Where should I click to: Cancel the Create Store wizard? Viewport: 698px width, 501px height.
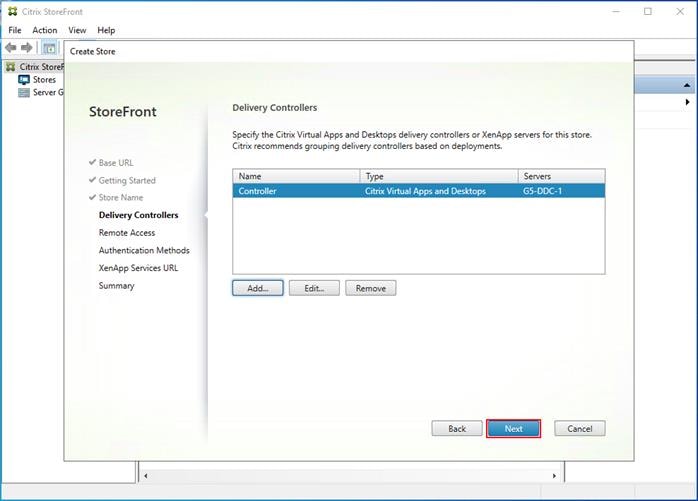pos(580,428)
